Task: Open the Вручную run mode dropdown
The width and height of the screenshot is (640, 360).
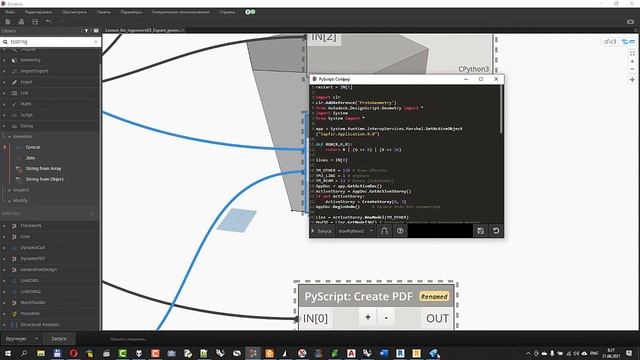Action: (21, 339)
